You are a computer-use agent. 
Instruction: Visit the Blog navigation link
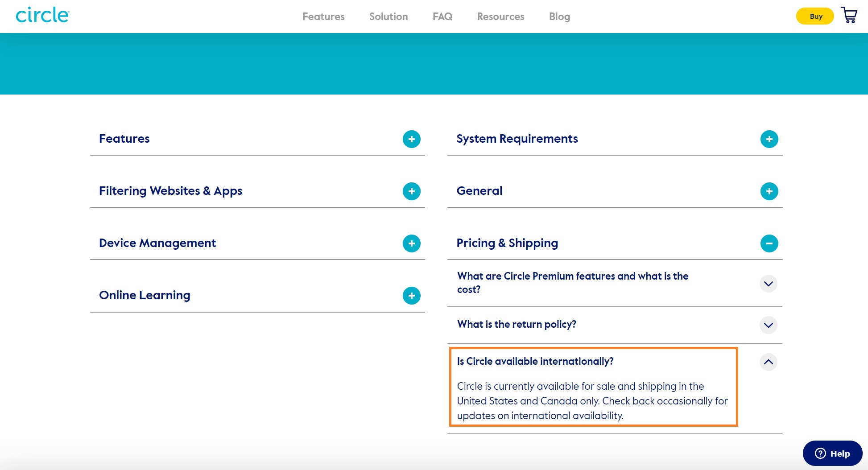[x=559, y=16]
